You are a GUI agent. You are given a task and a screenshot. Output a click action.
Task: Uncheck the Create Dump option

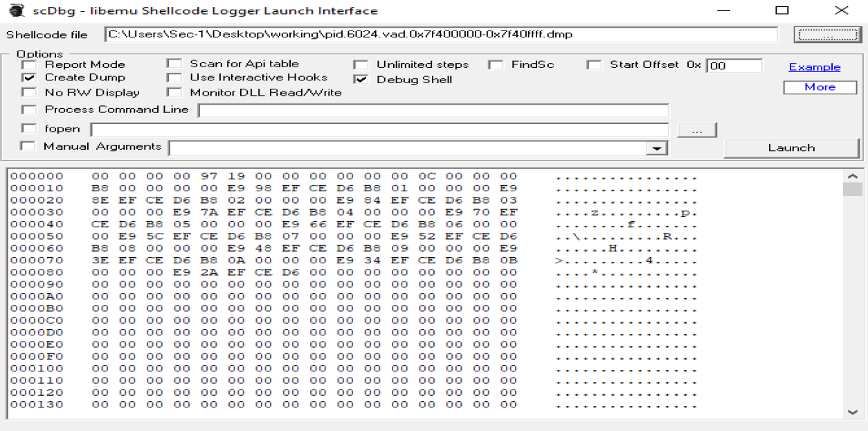(28, 78)
